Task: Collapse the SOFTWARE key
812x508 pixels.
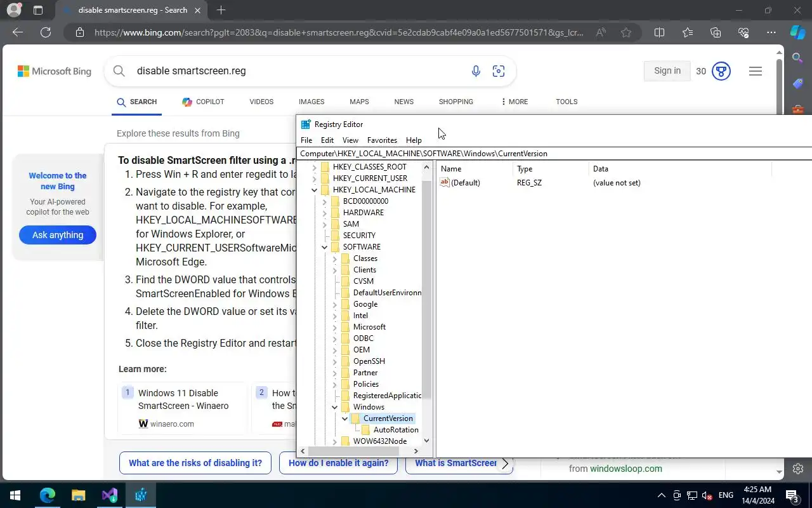Action: click(325, 247)
